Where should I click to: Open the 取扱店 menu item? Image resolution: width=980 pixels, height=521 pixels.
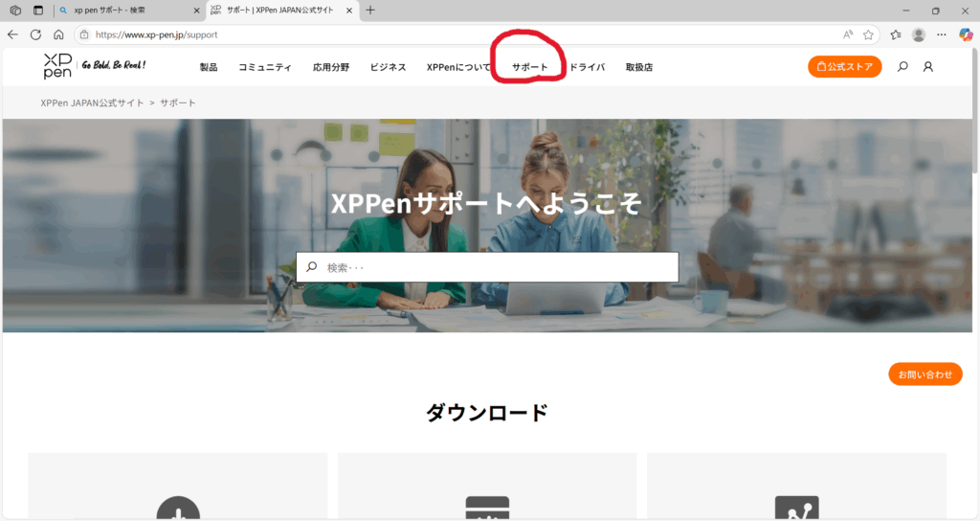(639, 67)
